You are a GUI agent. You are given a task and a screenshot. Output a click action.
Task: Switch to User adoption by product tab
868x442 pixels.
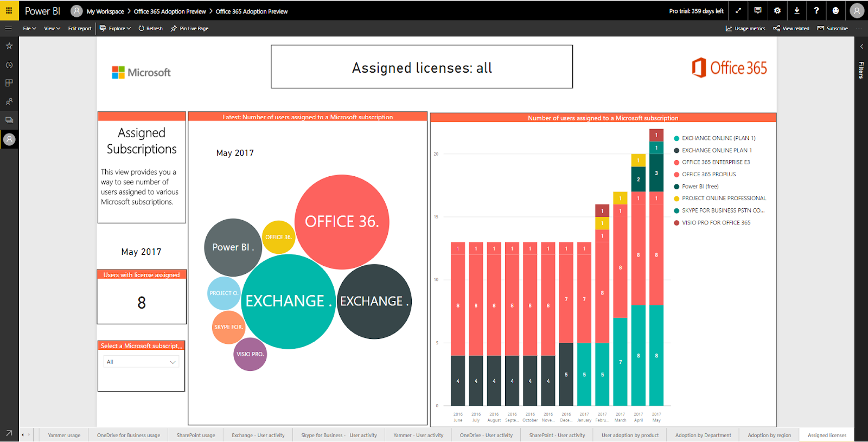630,435
